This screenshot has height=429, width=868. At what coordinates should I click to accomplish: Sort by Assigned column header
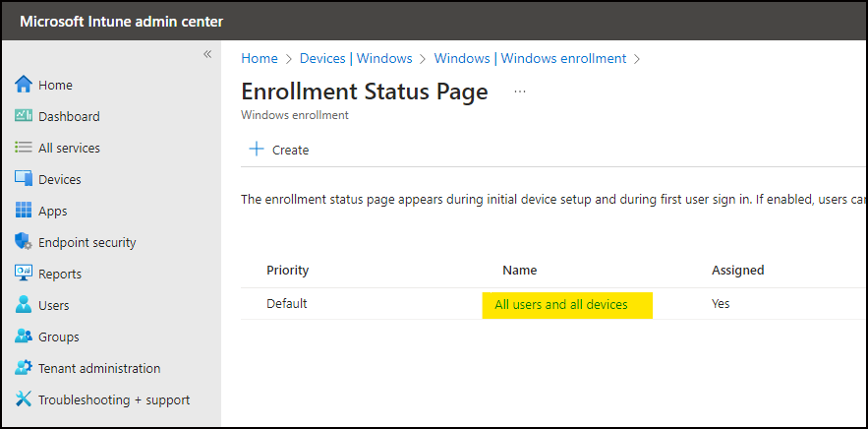coord(738,270)
